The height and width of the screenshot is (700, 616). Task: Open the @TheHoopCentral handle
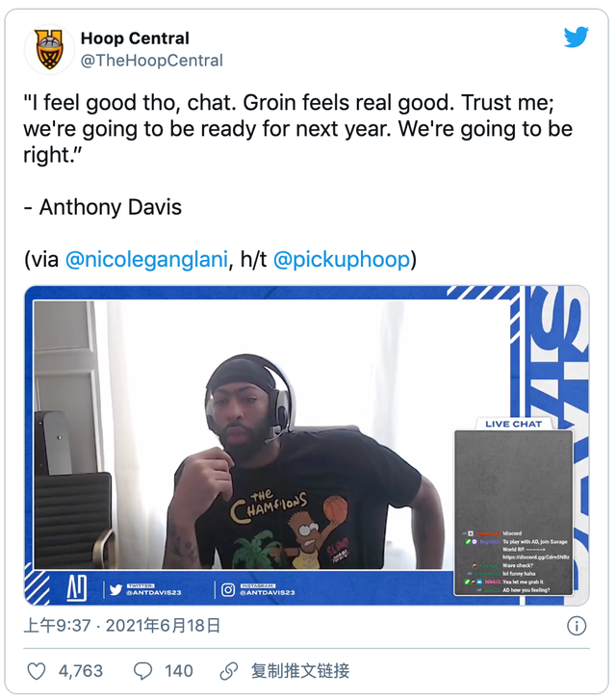pos(151,61)
